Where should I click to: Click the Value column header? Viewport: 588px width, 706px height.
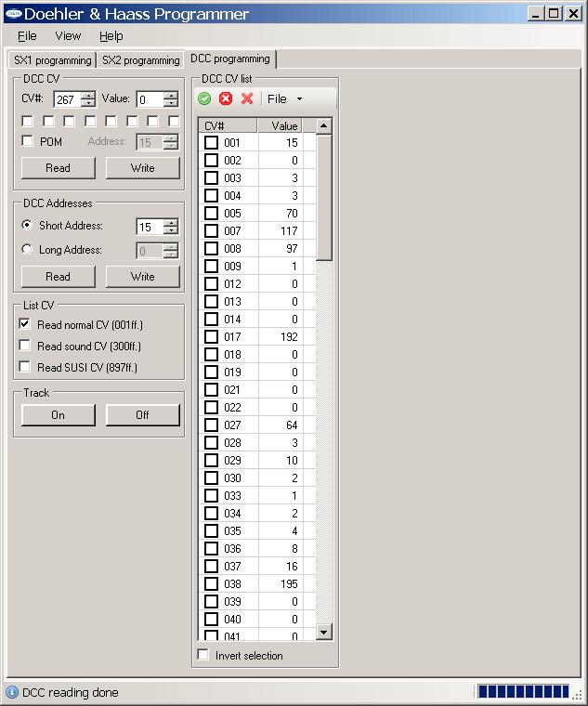coord(280,125)
